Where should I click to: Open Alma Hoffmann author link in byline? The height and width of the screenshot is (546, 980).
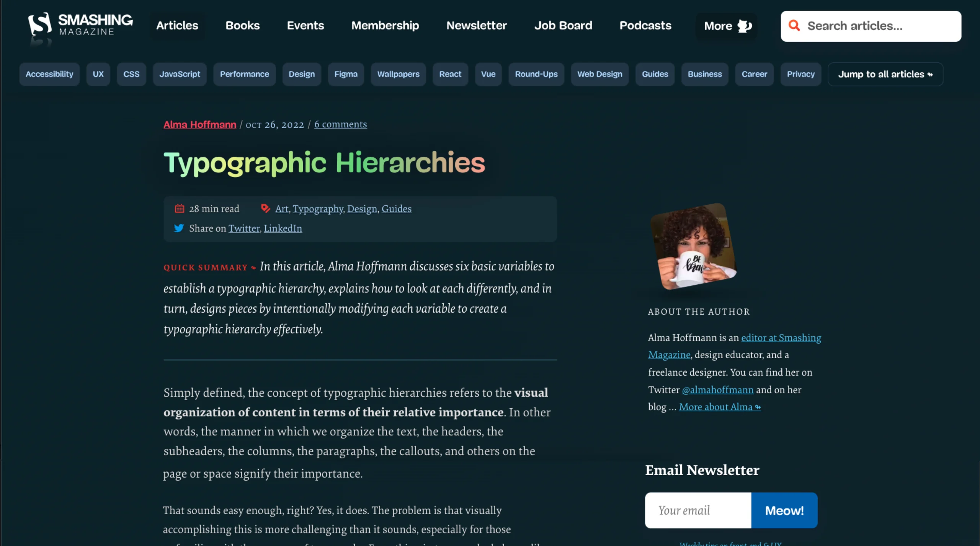(x=200, y=124)
